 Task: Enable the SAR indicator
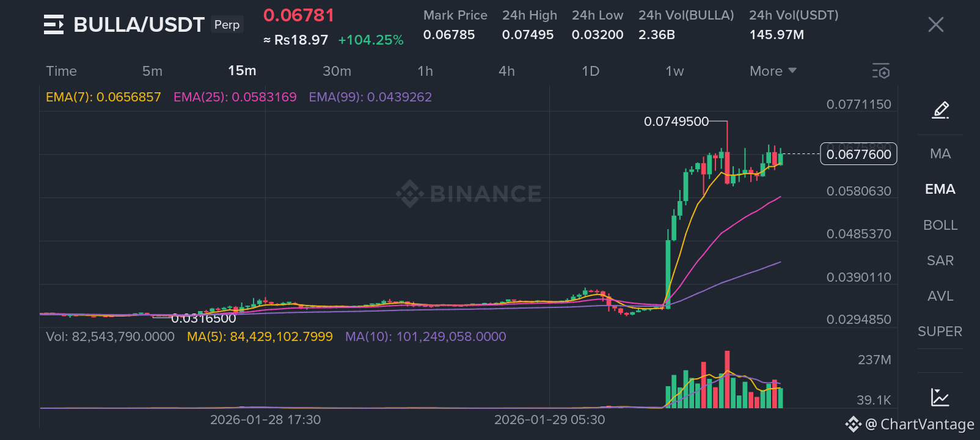[940, 260]
